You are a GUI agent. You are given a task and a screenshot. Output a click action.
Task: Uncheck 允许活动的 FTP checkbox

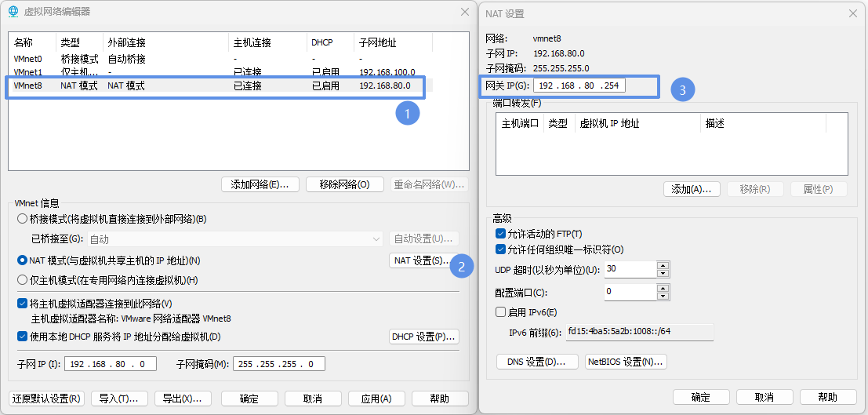pos(501,234)
